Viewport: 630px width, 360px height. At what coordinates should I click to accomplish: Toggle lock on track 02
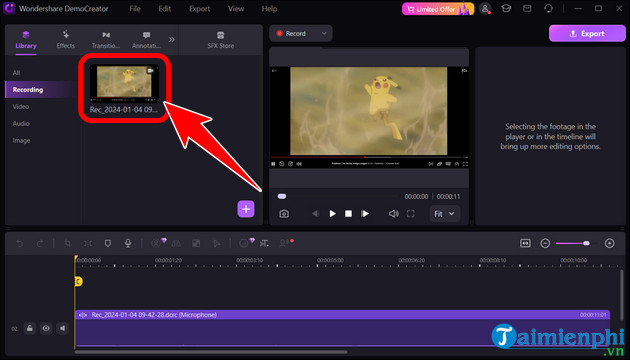[x=30, y=328]
